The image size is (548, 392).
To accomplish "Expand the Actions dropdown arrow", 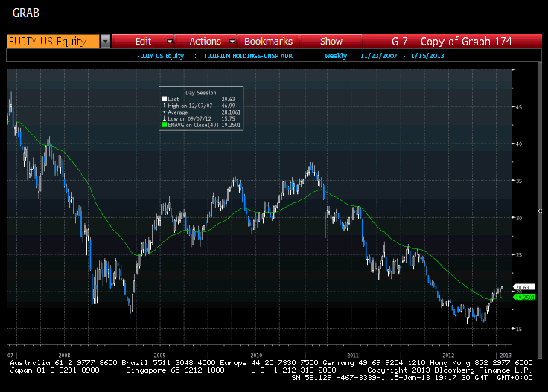I will point(232,42).
